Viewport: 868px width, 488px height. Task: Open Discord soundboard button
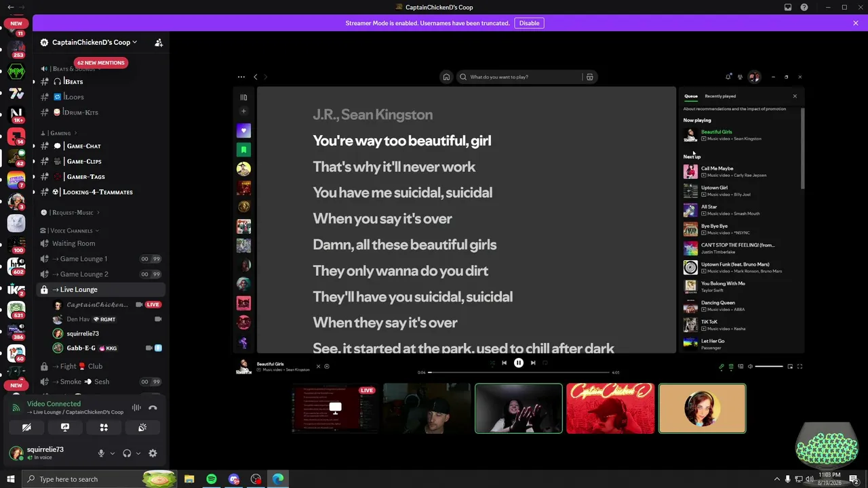[x=142, y=428]
